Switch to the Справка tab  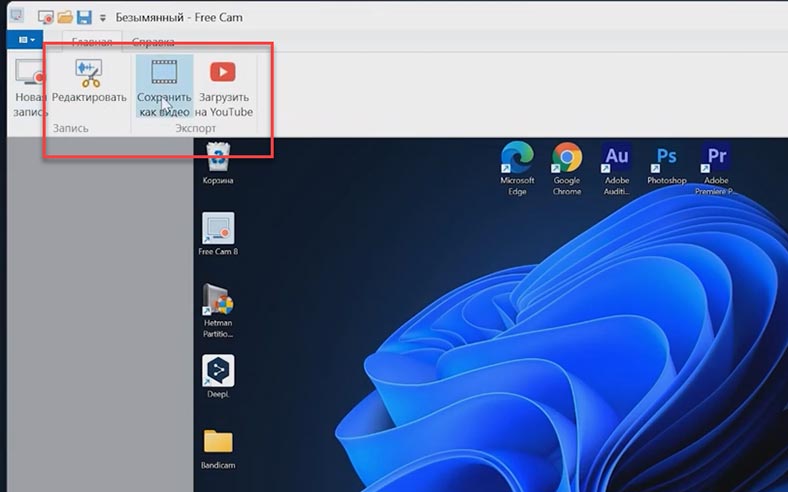pos(153,42)
